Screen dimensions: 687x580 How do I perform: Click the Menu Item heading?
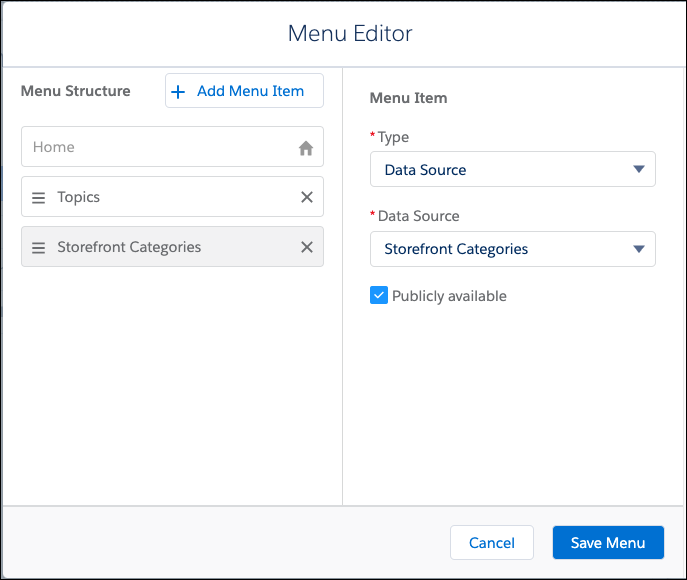408,98
